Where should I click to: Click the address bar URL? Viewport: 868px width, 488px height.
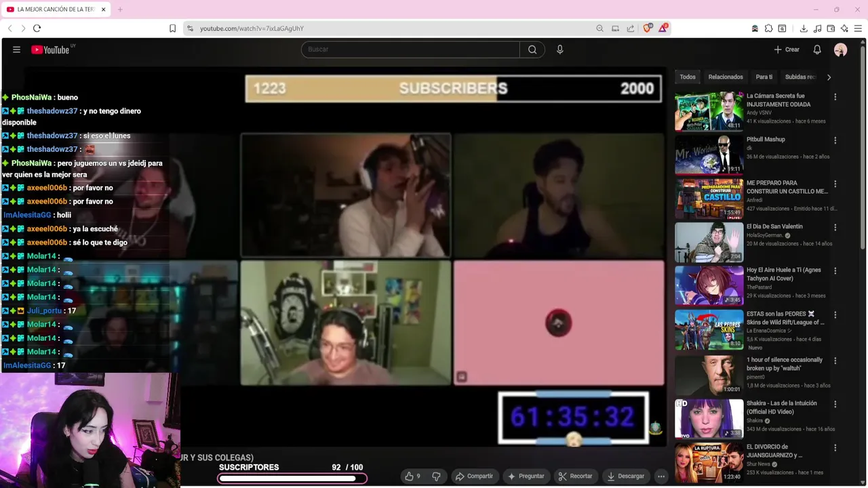[x=252, y=28]
